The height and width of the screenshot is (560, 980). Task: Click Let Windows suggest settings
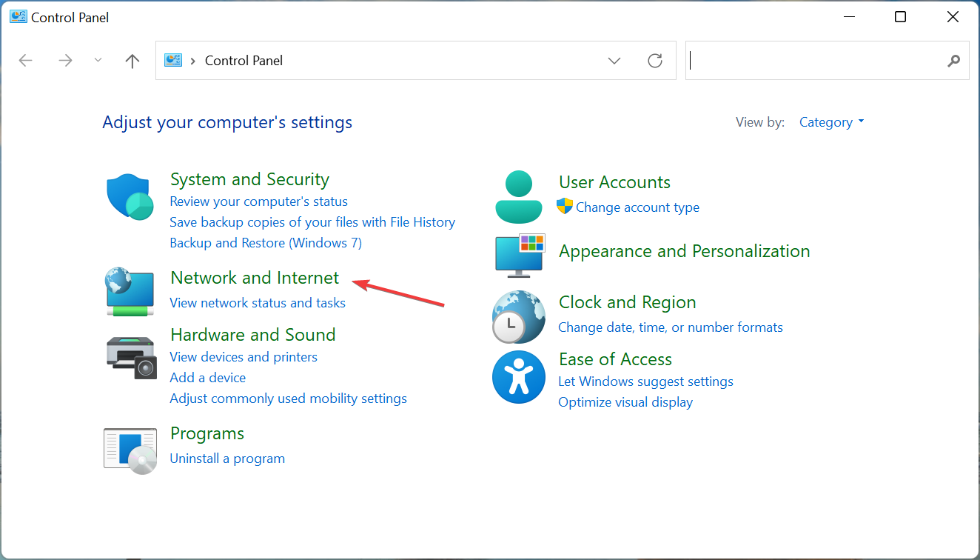click(x=645, y=381)
